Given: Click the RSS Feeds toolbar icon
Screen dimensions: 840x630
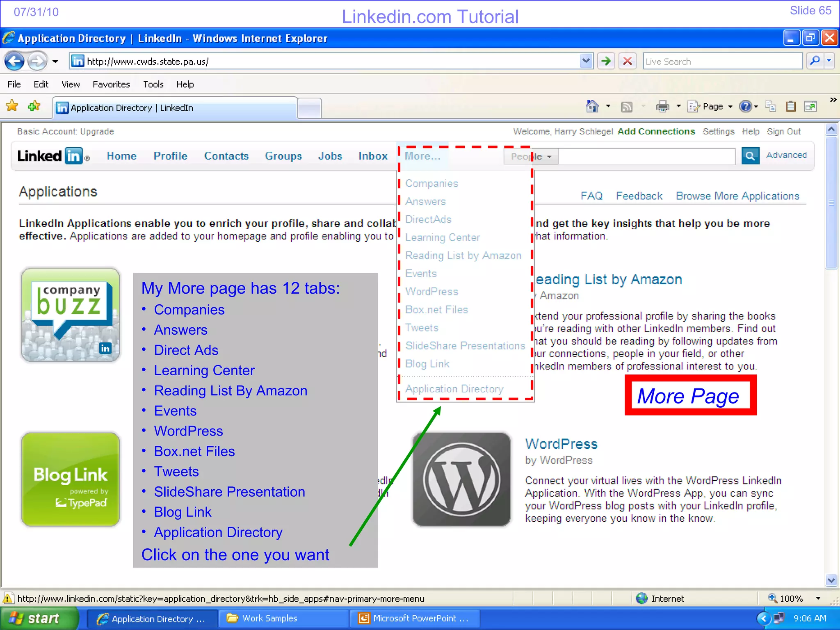Looking at the screenshot, I should (626, 107).
